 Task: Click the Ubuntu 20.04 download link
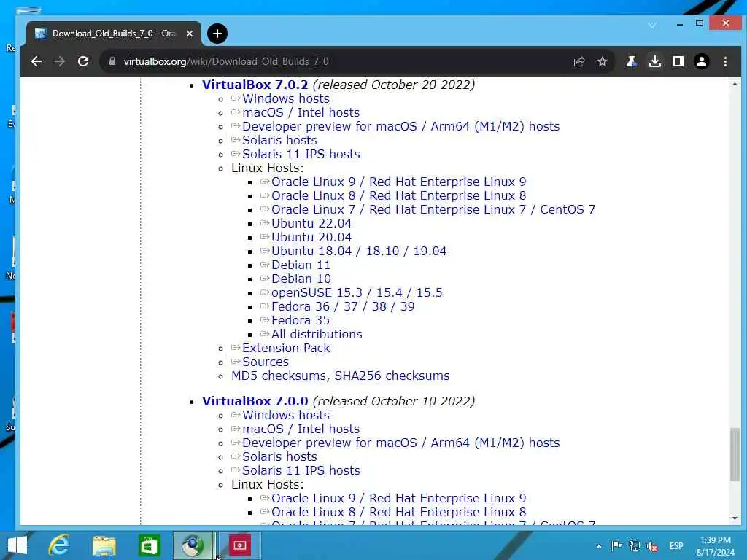(x=311, y=237)
